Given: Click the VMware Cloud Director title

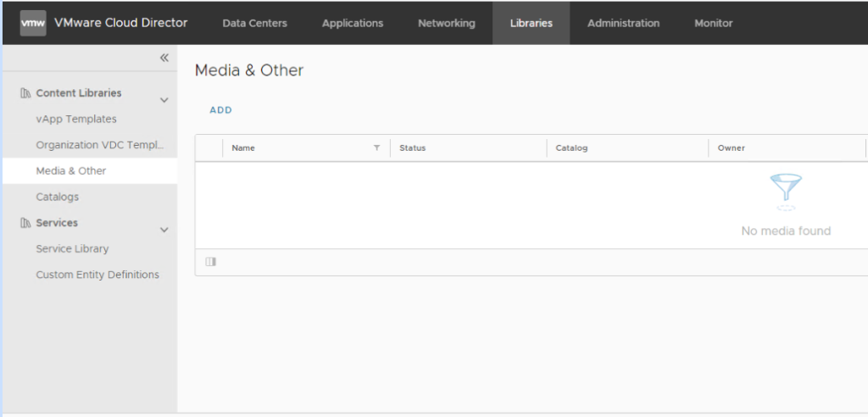Looking at the screenshot, I should [120, 23].
